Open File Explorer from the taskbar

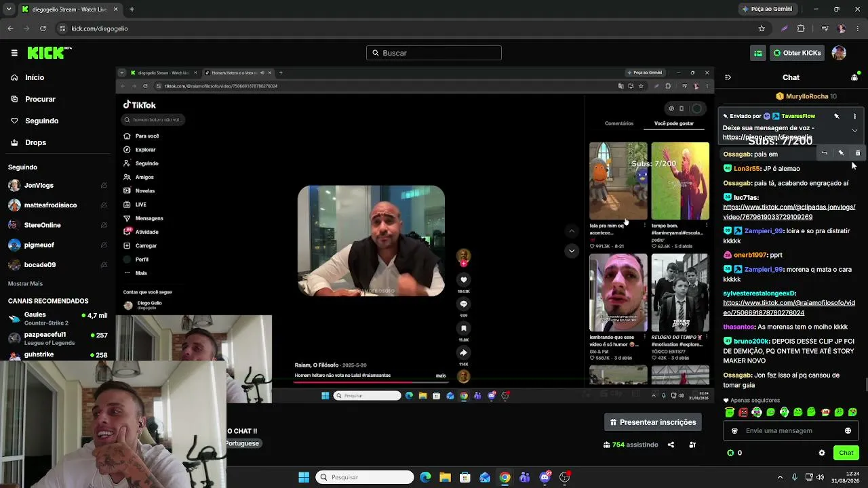[x=445, y=477]
